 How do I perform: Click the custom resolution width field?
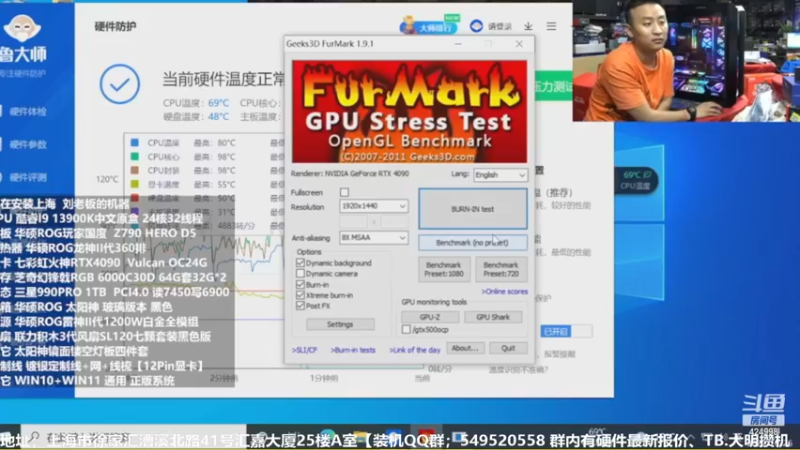(353, 222)
